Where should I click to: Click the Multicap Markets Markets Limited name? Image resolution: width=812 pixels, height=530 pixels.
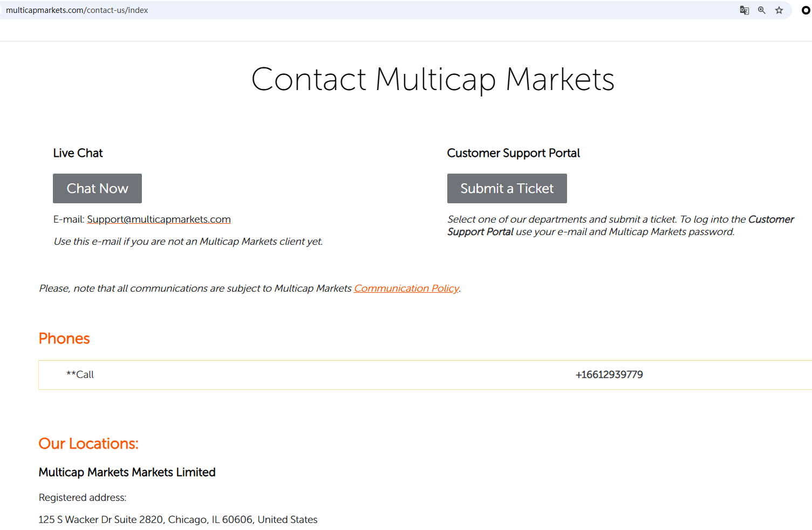pyautogui.click(x=127, y=472)
